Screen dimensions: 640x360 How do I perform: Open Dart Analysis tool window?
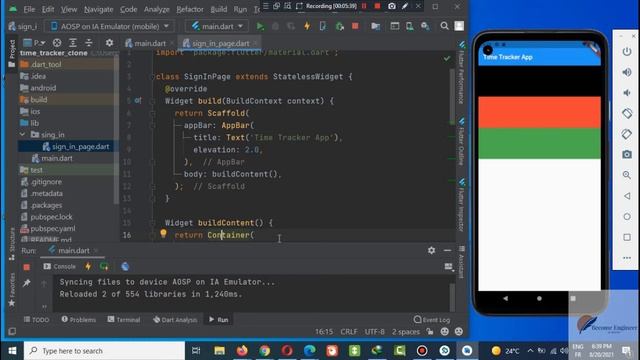tap(175, 320)
